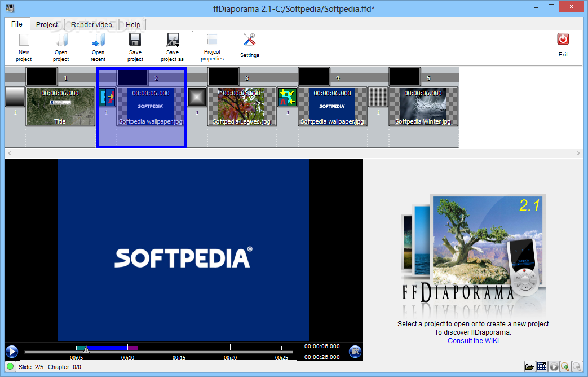Save the project with the floppy icon
588x377 pixels.
[x=135, y=40]
